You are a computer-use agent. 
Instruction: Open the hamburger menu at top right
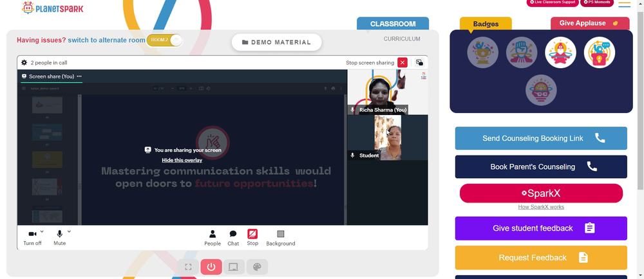(x=624, y=4)
